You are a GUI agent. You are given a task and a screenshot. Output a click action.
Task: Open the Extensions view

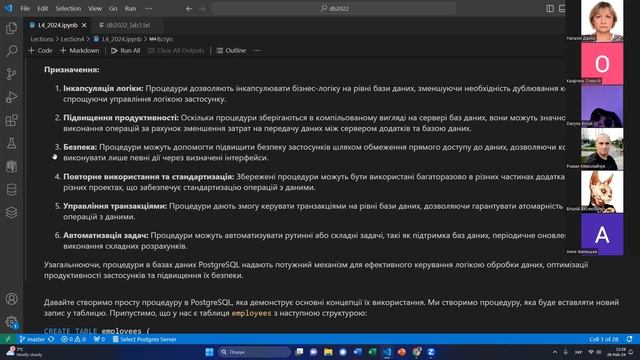[11, 120]
